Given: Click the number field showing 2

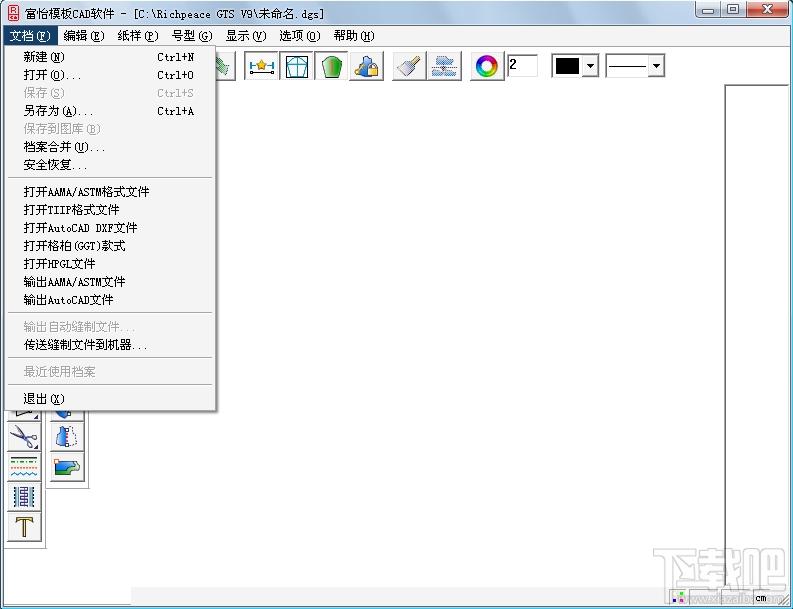Looking at the screenshot, I should pyautogui.click(x=522, y=66).
